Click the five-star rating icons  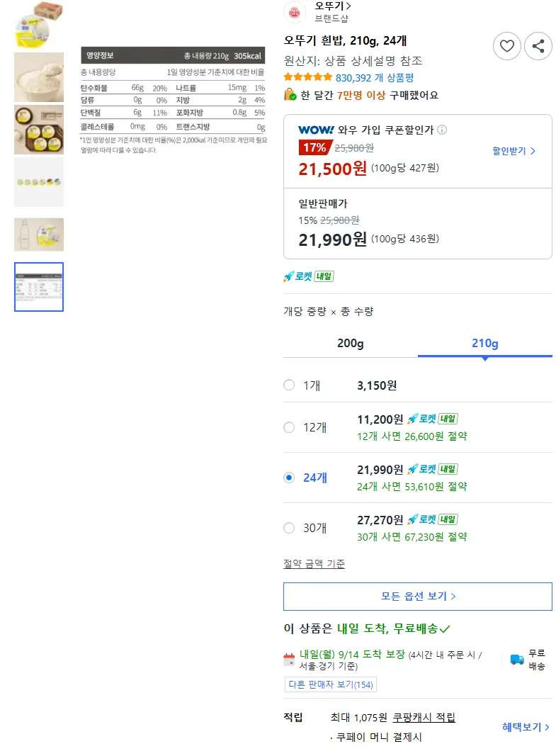click(x=308, y=77)
